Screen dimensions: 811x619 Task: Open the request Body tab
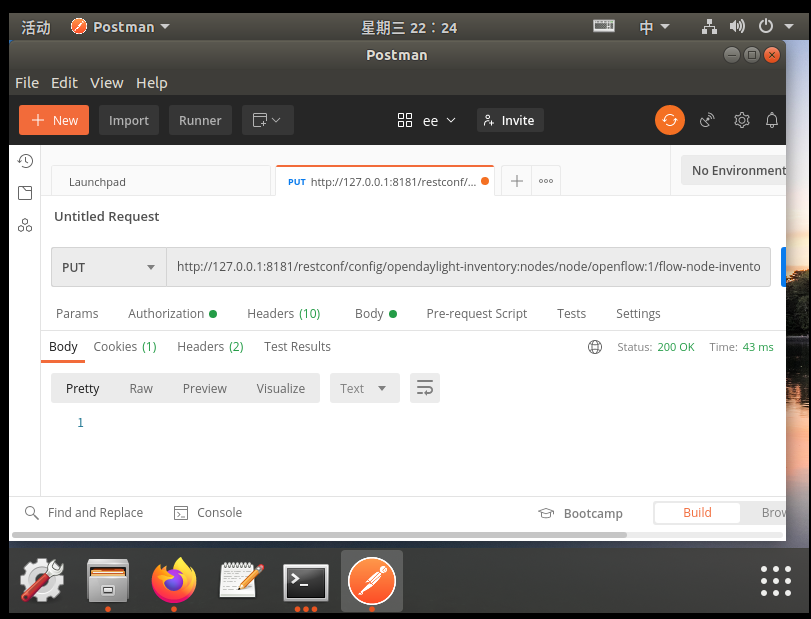[376, 313]
